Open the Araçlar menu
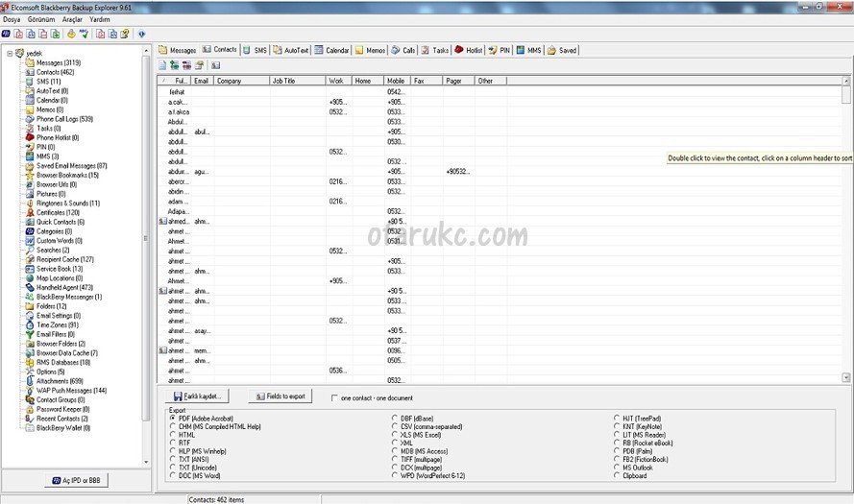This screenshot has height=504, width=854. coord(72,19)
